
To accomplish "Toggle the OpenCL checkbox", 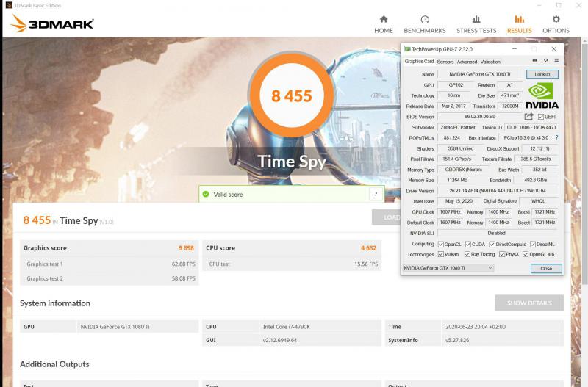I will [441, 244].
